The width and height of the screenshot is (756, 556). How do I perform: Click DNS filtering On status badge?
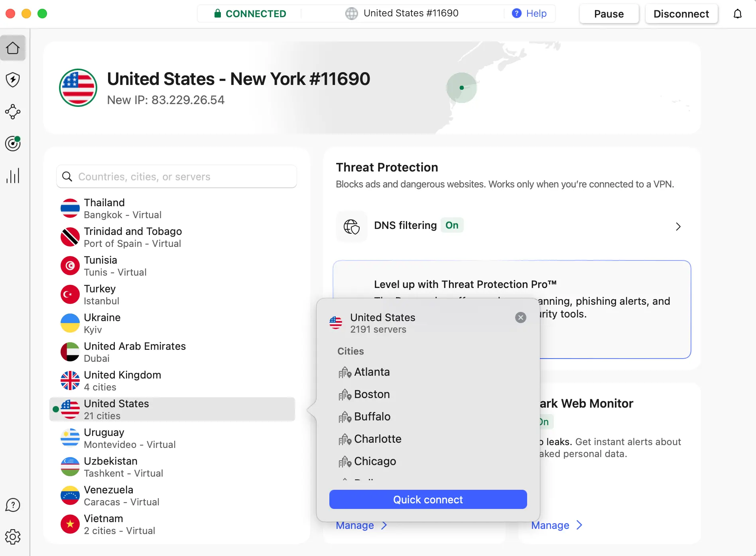coord(452,225)
